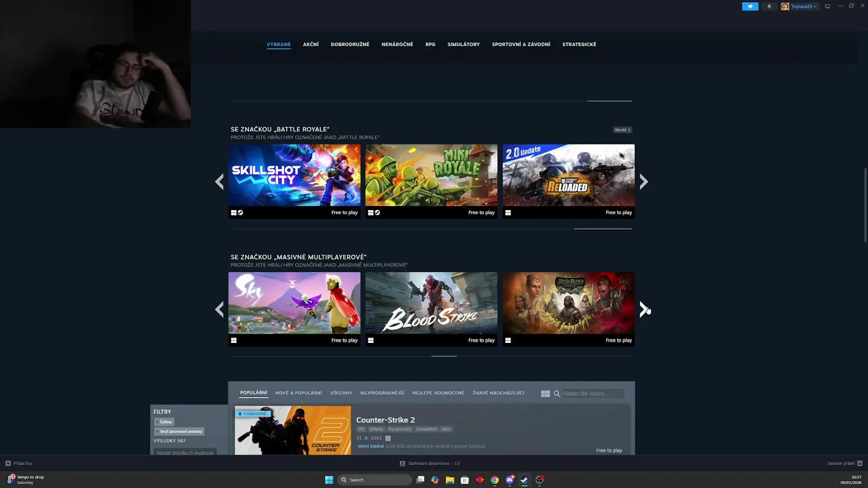Image resolution: width=868 pixels, height=488 pixels.
Task: Open the Sportovní a závodní tab
Action: click(x=521, y=44)
